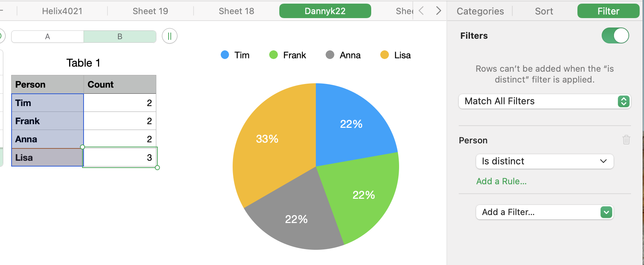The height and width of the screenshot is (265, 644).
Task: Click the blue Tim legend marker
Action: tap(225, 55)
